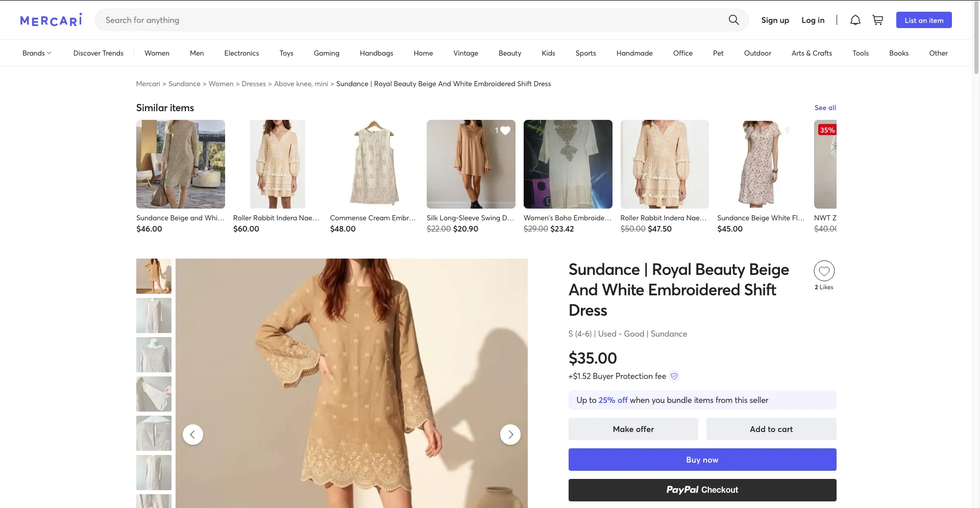This screenshot has height=508, width=980.
Task: Open the Kids category
Action: click(548, 53)
